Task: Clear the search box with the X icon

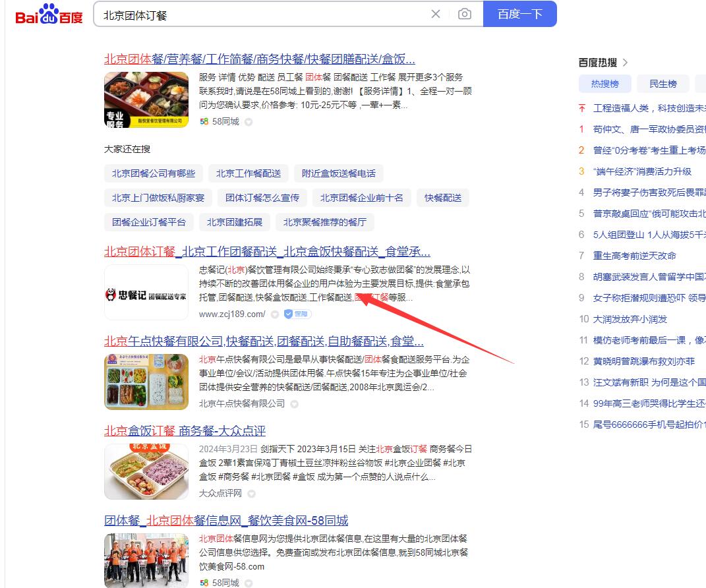Action: (436, 14)
